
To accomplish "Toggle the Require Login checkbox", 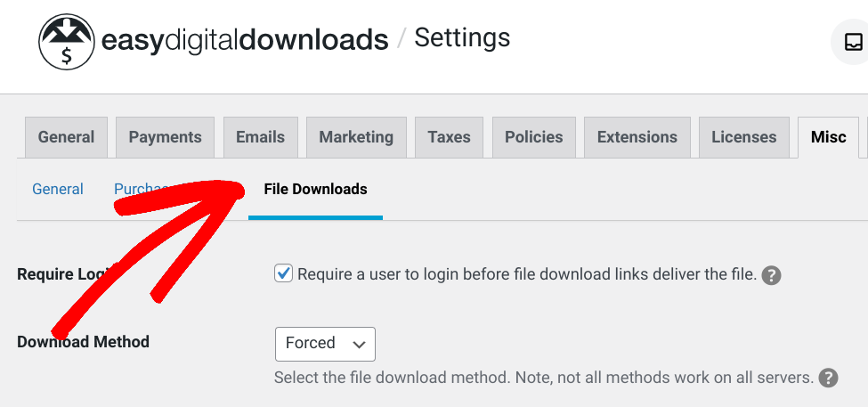I will 284,273.
